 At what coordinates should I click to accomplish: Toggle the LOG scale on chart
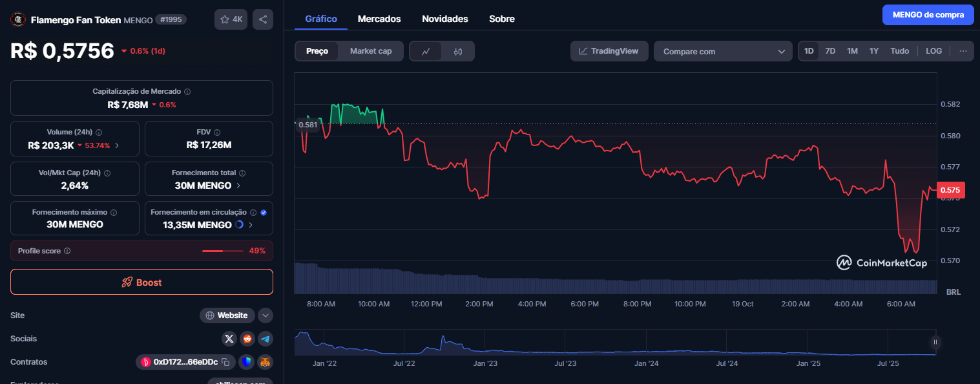(x=933, y=51)
